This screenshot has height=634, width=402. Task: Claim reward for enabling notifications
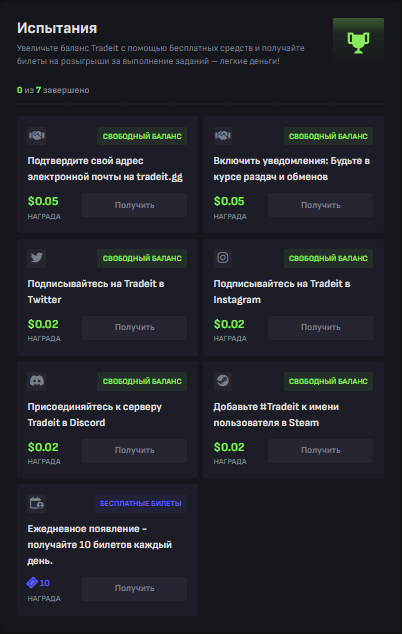[320, 205]
